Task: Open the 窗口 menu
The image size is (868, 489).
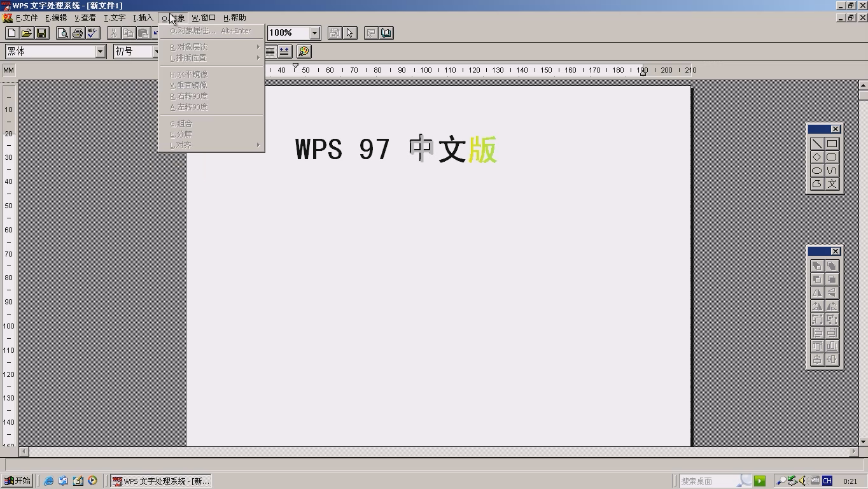Action: [204, 18]
